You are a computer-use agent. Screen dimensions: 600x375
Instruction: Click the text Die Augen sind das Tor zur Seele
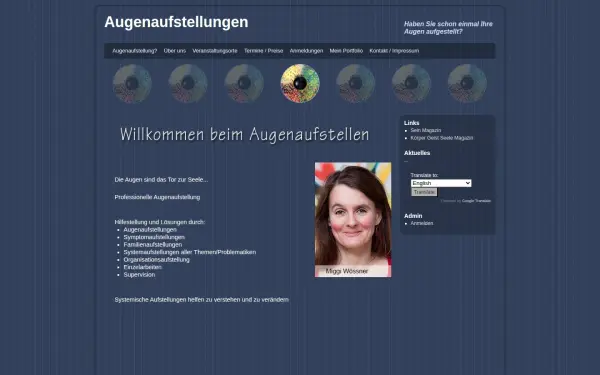(161, 179)
